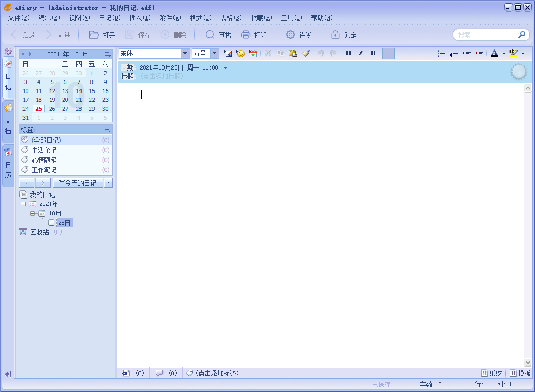The image size is (535, 392).
Task: Click the increase indent icon
Action: pyautogui.click(x=479, y=53)
